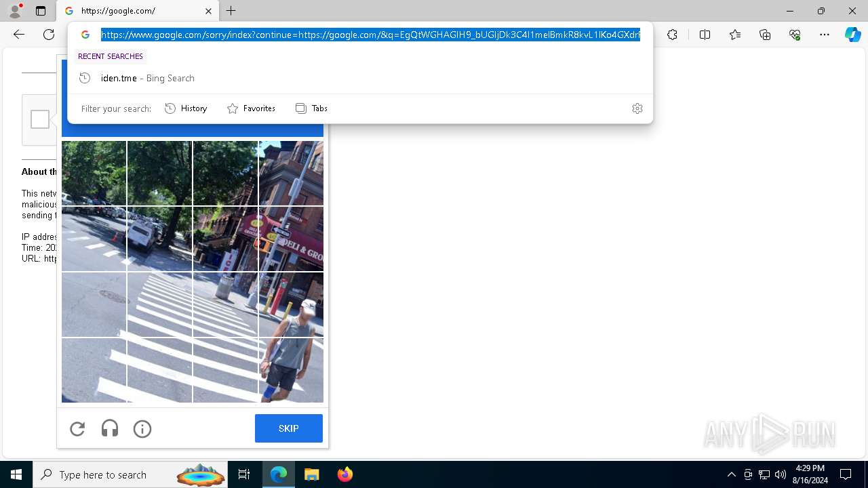Click the taskbar search box

coord(130,474)
